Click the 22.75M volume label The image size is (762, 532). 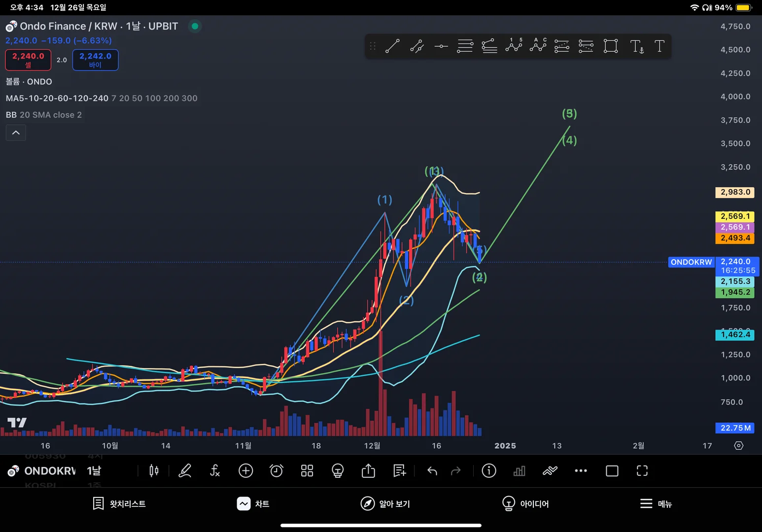735,428
